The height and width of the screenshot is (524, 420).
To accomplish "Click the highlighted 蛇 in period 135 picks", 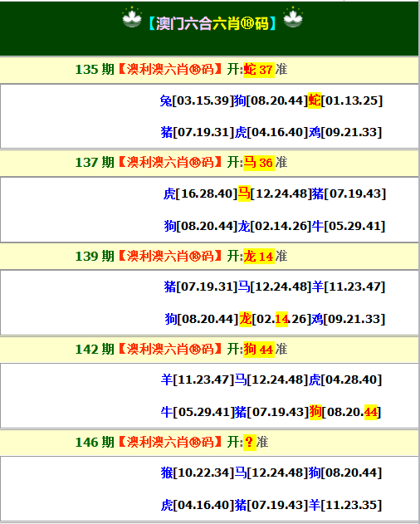I will [x=315, y=100].
